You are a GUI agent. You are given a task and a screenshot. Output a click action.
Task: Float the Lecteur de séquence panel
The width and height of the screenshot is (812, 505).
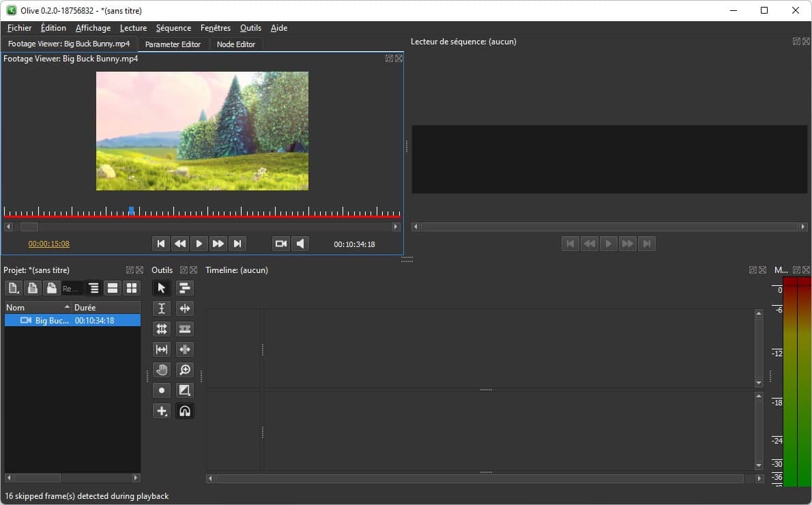(796, 42)
